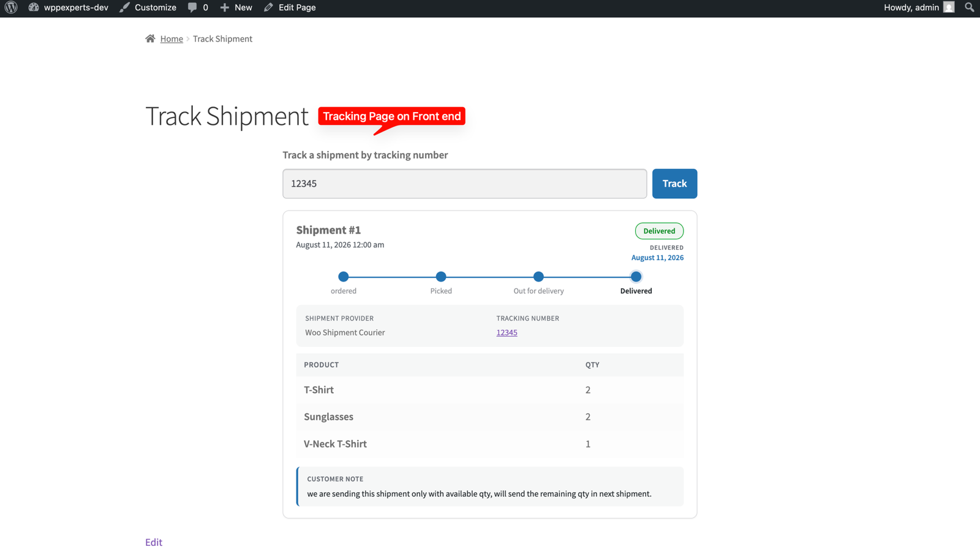The image size is (980, 552).
Task: Click the blue delivered date August 11, 2026
Action: (x=657, y=258)
